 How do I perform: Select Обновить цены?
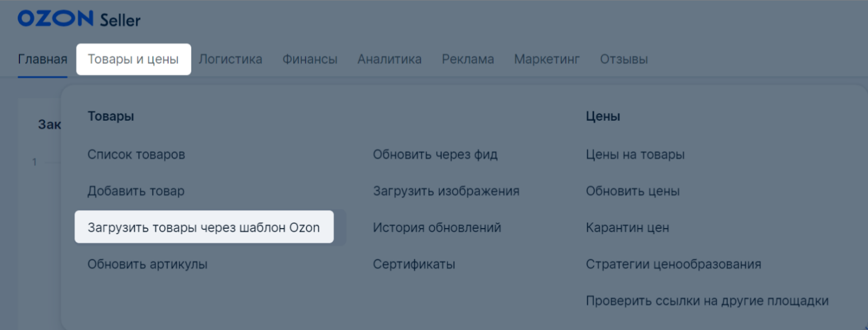(633, 191)
